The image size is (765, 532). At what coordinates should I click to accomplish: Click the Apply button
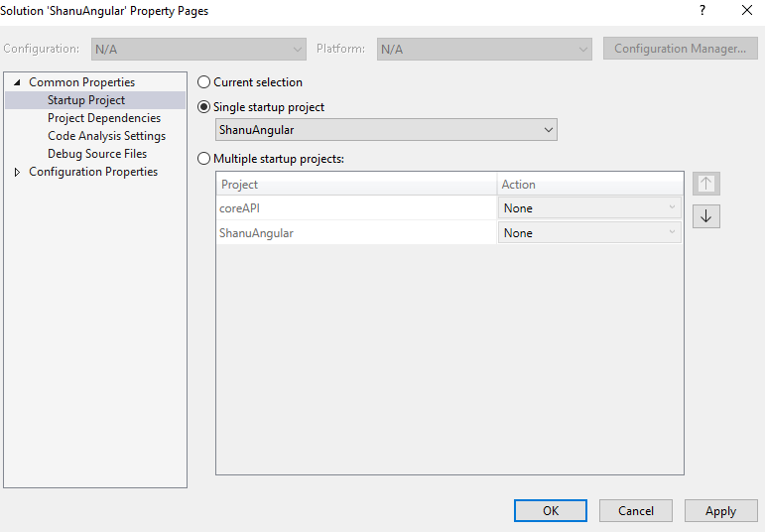[720, 511]
